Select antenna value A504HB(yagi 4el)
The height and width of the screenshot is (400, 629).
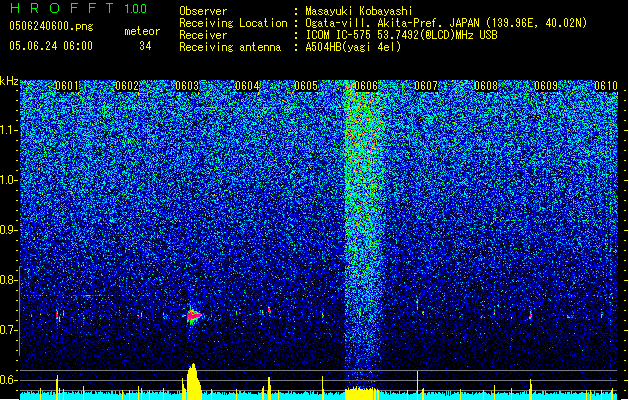(x=353, y=47)
